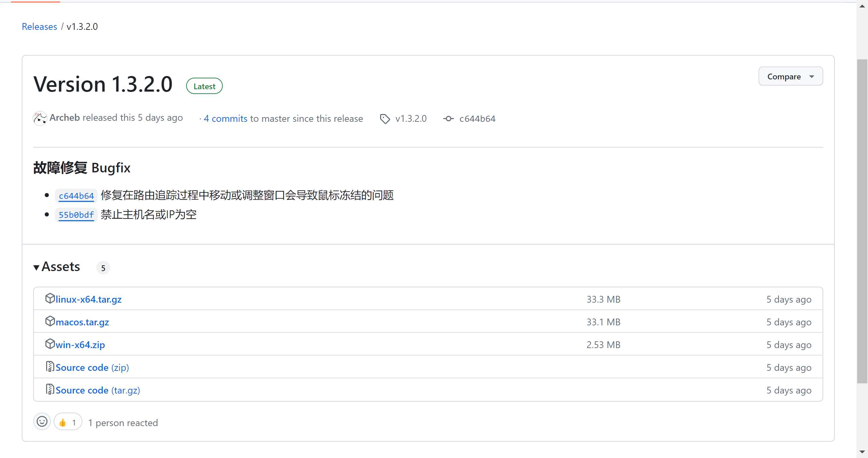Image resolution: width=868 pixels, height=458 pixels.
Task: Open the 4 commits link
Action: click(226, 118)
